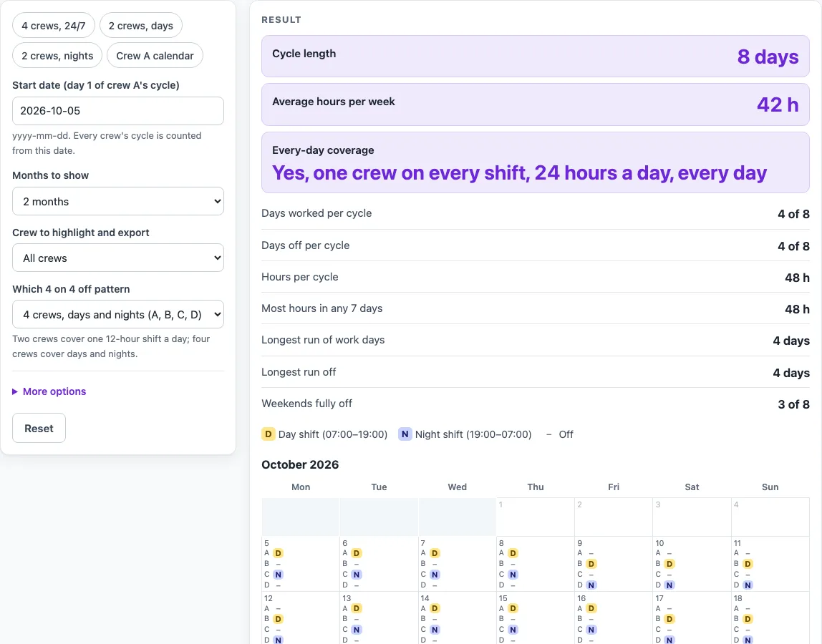The height and width of the screenshot is (644, 822).
Task: Click crew A's D badge on October 7
Action: point(435,553)
